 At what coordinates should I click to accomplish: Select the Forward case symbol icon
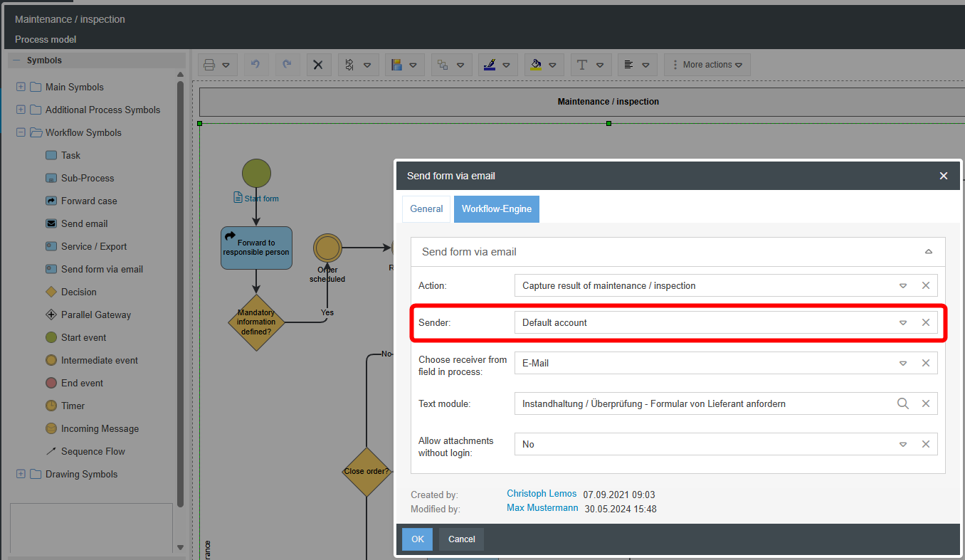pyautogui.click(x=51, y=201)
